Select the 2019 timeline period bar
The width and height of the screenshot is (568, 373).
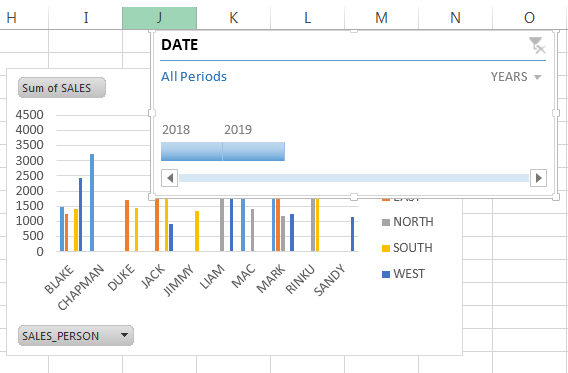(254, 151)
